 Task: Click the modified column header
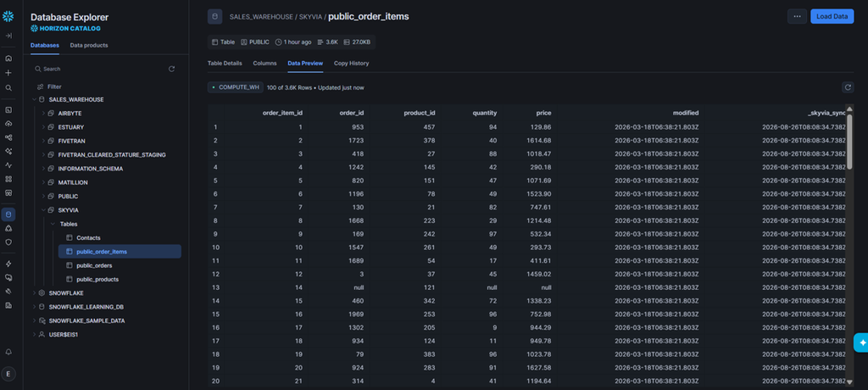[x=685, y=113]
